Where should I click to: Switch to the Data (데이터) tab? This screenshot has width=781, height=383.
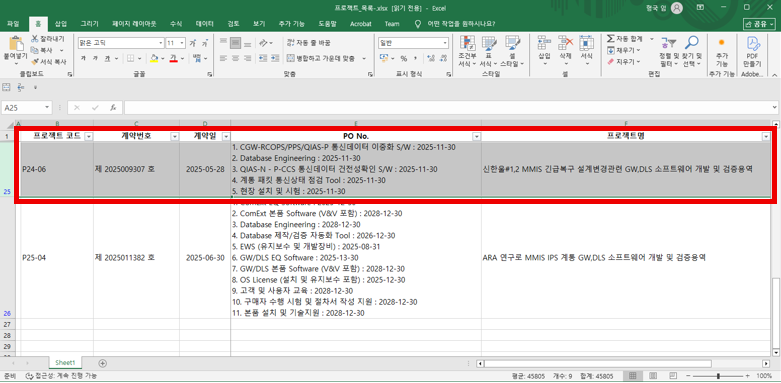204,23
